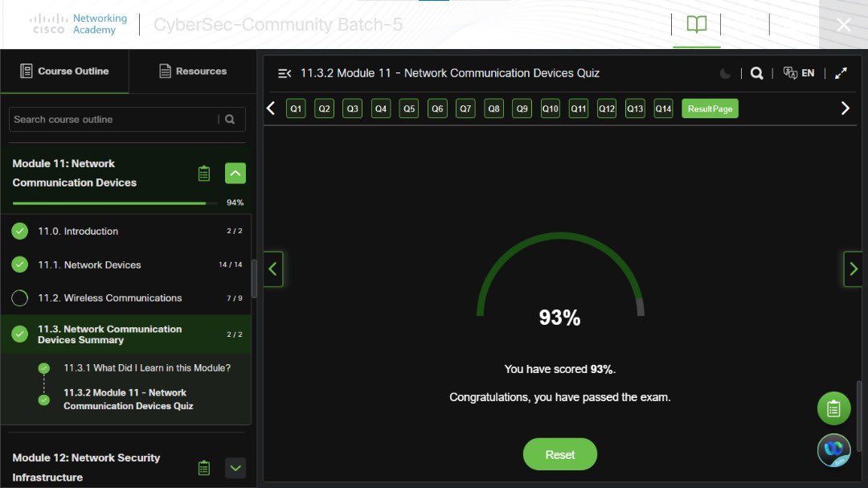Image resolution: width=868 pixels, height=488 pixels.
Task: Click the quiz title 11.3.2 Module 11 heading
Action: [x=449, y=73]
